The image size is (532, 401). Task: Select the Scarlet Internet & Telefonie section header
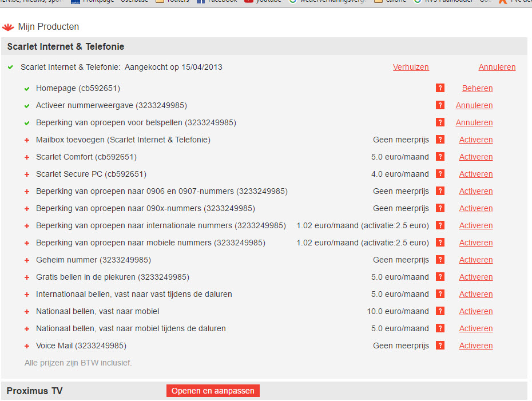point(66,46)
